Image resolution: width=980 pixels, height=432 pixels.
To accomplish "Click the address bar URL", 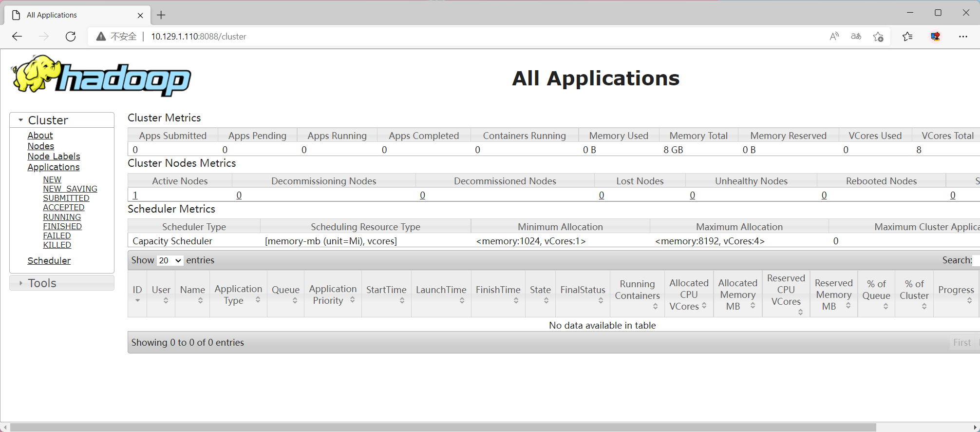I will point(199,37).
